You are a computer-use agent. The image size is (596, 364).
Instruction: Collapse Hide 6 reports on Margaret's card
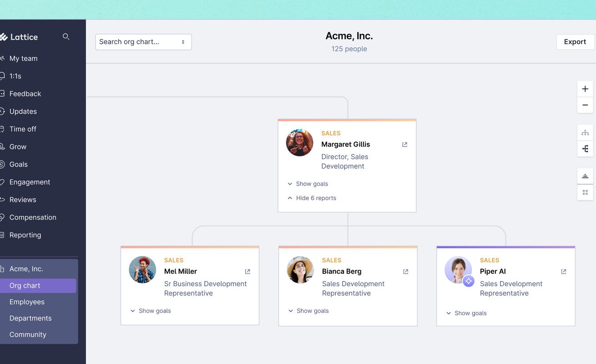click(x=312, y=198)
